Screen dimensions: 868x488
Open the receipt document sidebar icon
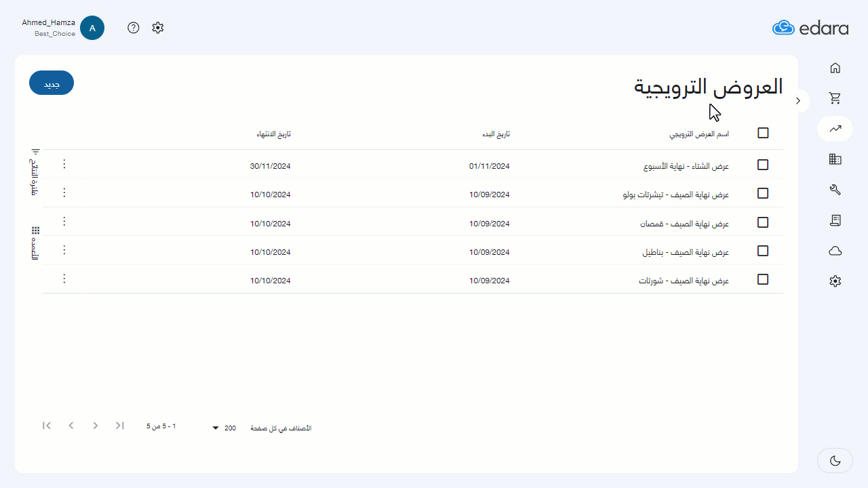[835, 220]
